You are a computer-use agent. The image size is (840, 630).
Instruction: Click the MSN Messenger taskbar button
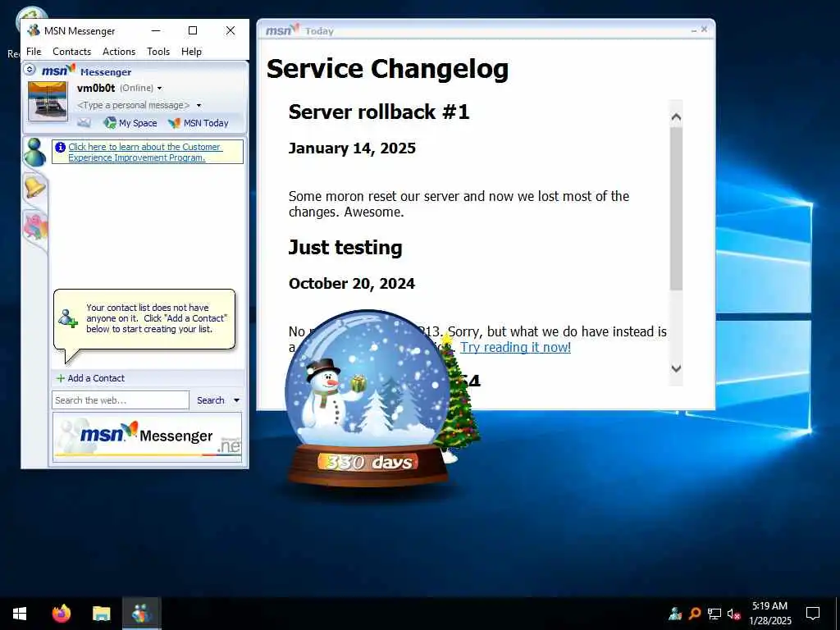(x=141, y=614)
